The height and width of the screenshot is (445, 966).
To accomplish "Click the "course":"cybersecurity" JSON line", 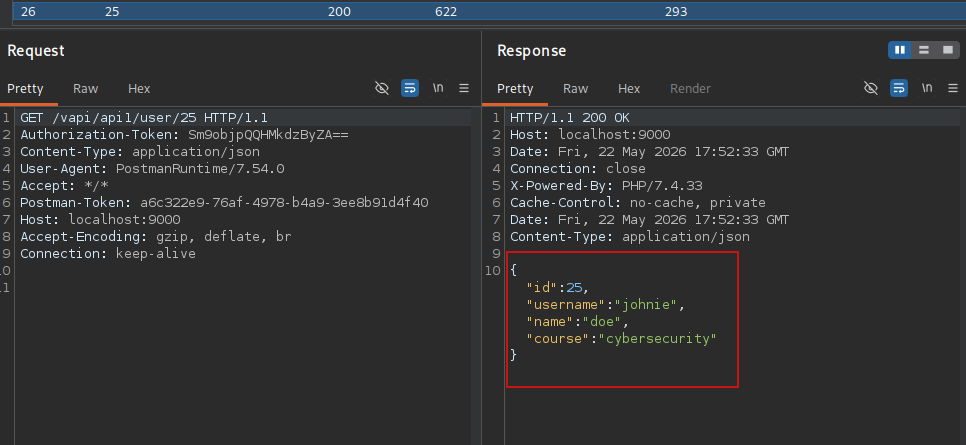I will (622, 338).
